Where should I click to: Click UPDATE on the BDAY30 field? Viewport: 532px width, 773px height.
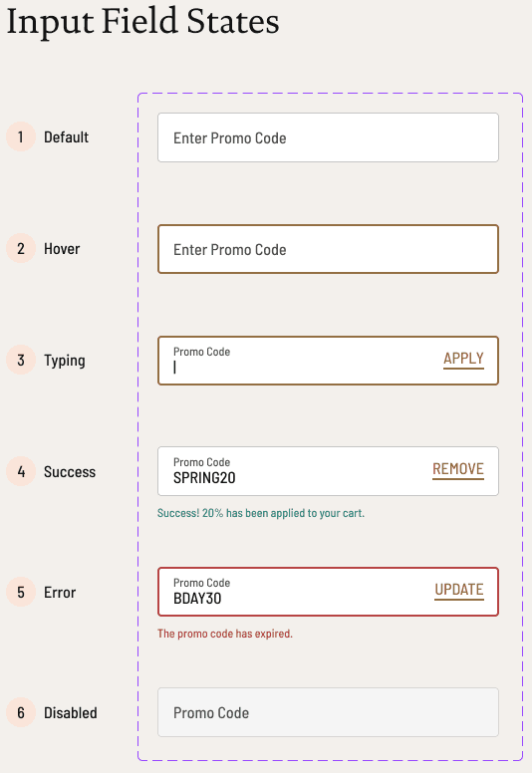pos(459,590)
